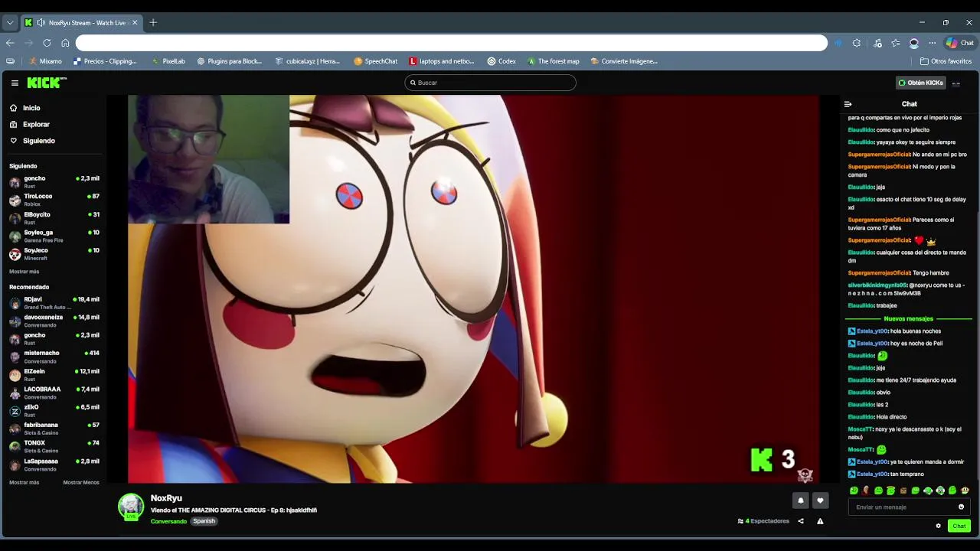Viewport: 980px width, 551px height.
Task: Click the 4 Espectadores viewer count
Action: click(x=763, y=521)
